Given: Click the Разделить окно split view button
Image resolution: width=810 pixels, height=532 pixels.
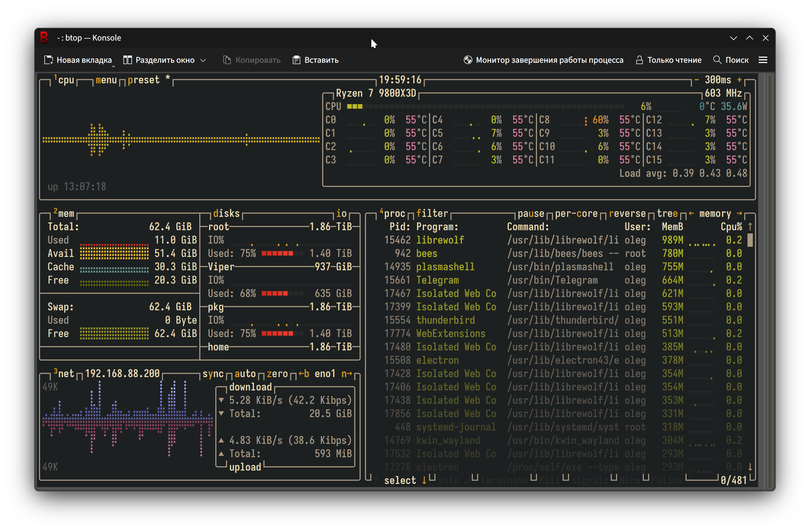Looking at the screenshot, I should click(x=159, y=60).
